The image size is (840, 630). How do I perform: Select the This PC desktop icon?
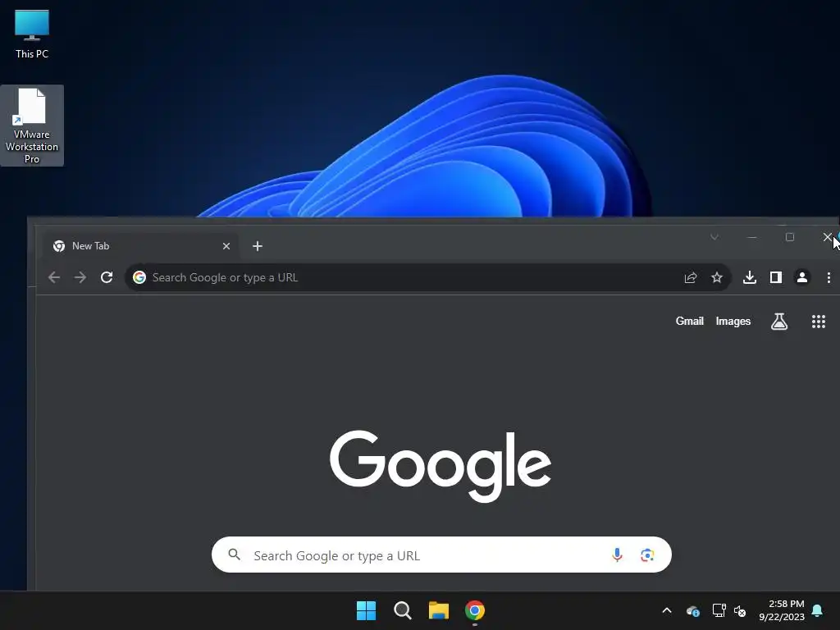pos(32,34)
